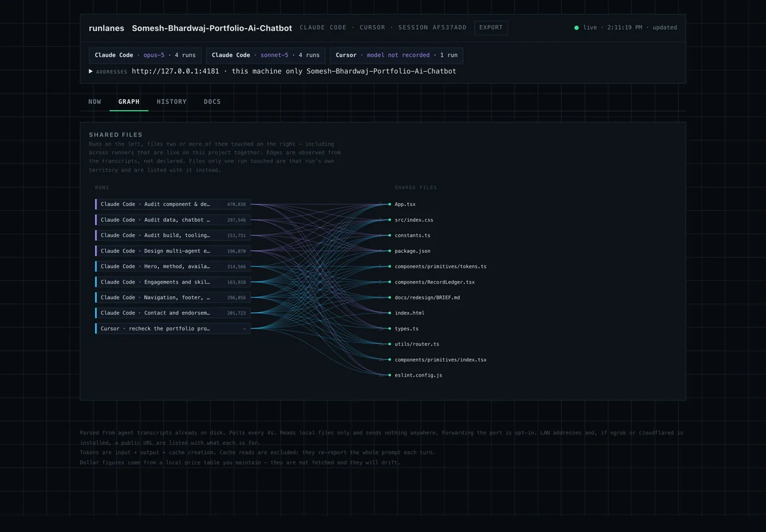Image resolution: width=766 pixels, height=532 pixels.
Task: Click the green live status dot
Action: 576,28
